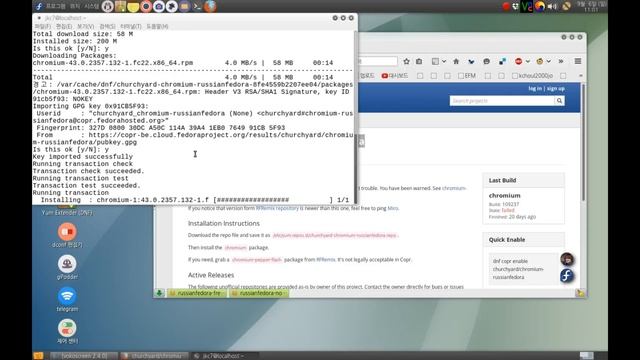This screenshot has height=360, width=640.
Task: Bookmark this page with the star icon
Action: click(407, 61)
